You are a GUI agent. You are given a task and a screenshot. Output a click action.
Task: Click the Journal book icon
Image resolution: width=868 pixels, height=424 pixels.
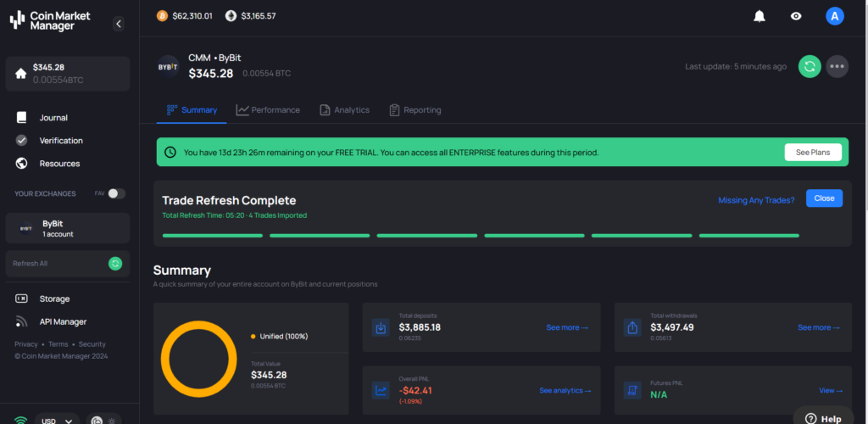(21, 117)
